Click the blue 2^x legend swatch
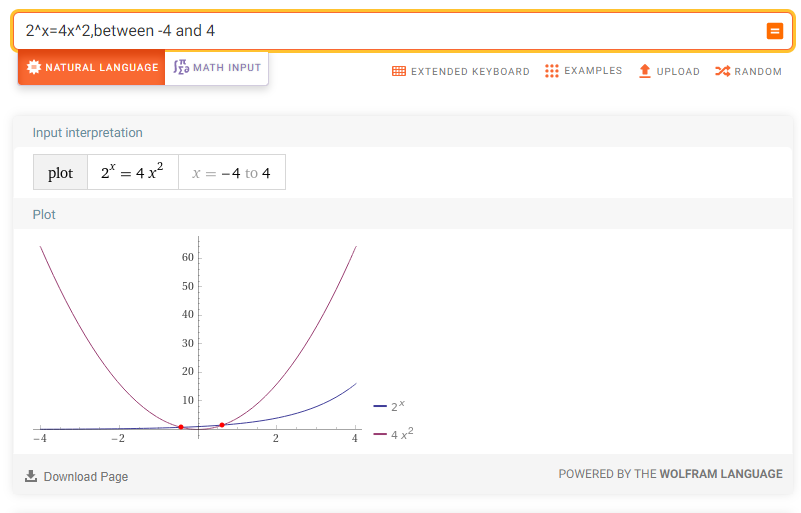Screen dimensions: 801x513 tap(380, 406)
